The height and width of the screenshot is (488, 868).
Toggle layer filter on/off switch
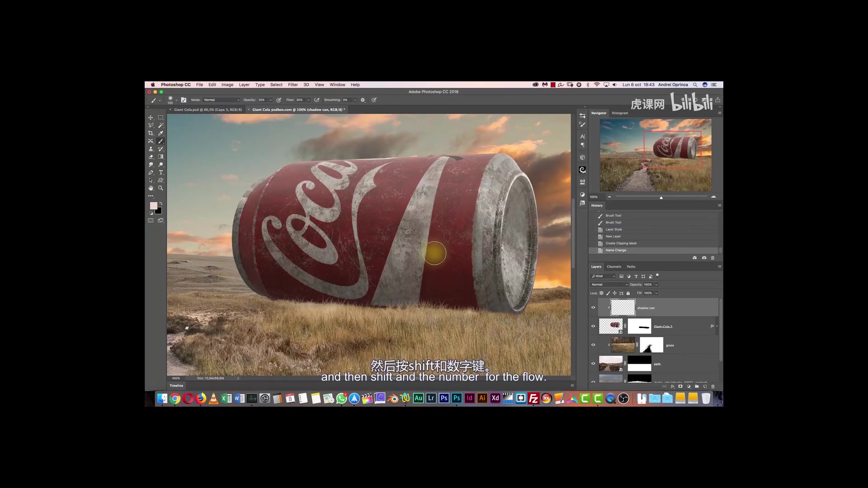click(657, 275)
